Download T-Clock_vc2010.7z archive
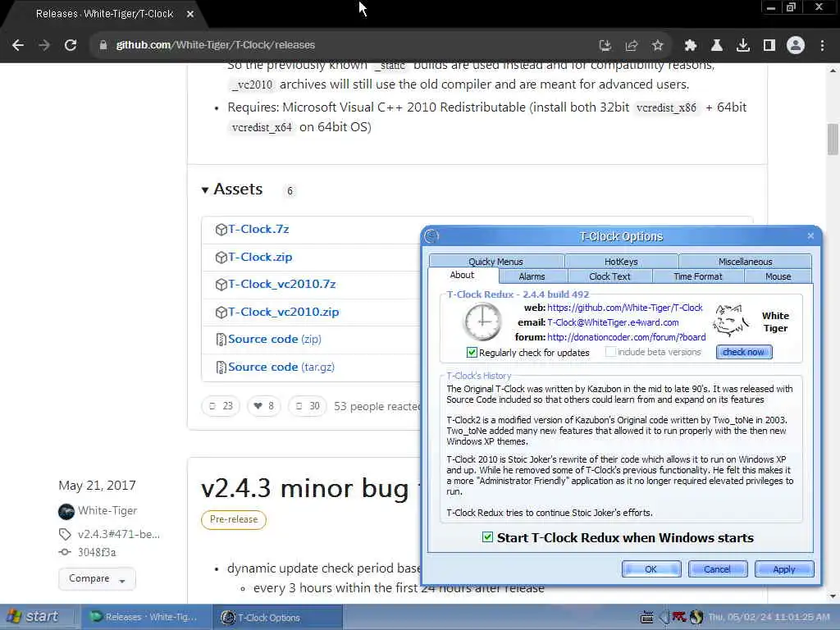This screenshot has width=840, height=630. [x=282, y=285]
